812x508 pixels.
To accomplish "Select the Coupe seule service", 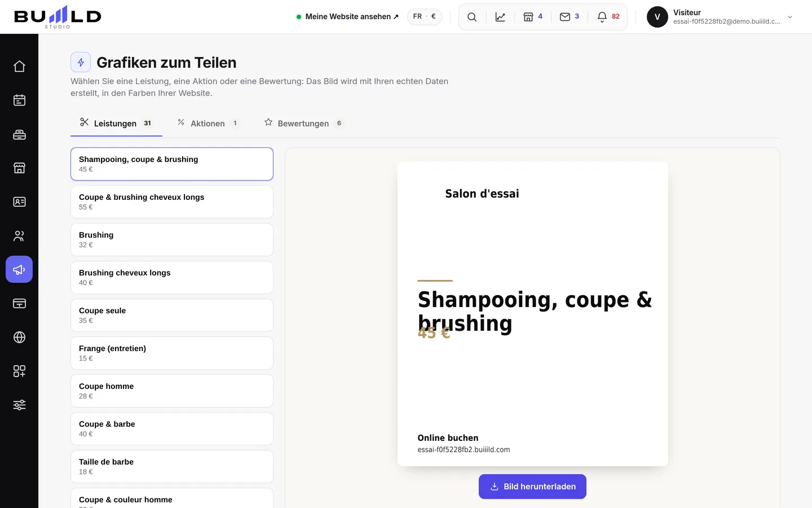I will tap(172, 316).
